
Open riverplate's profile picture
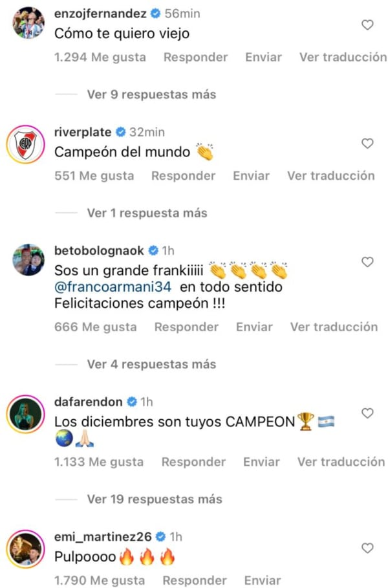[x=26, y=144]
